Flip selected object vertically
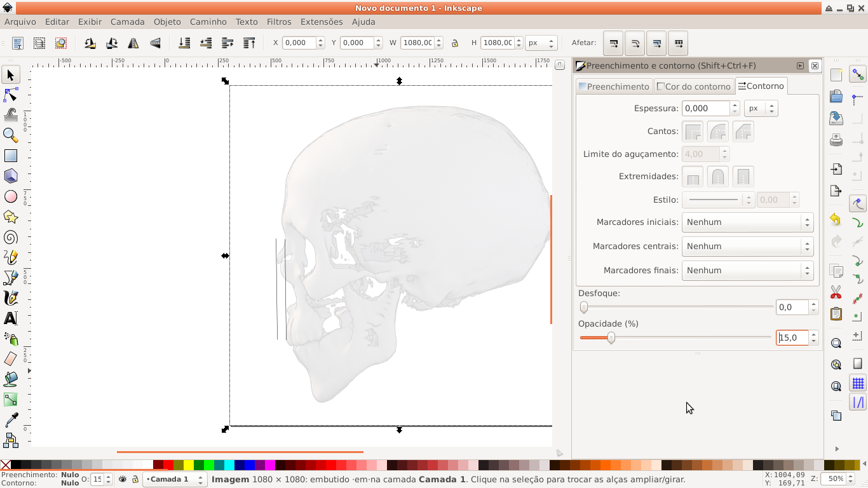This screenshot has width=868, height=488. tap(155, 43)
